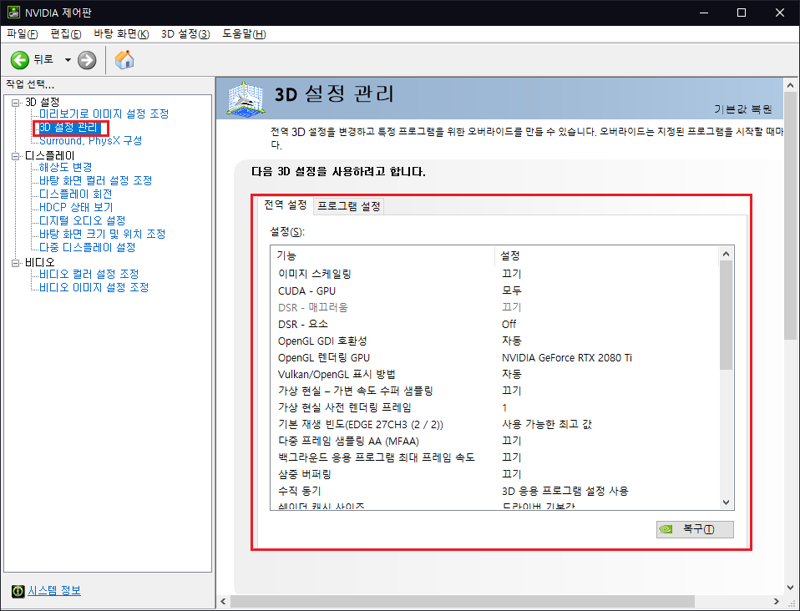Click settings list scroll up arrow
Viewport: 800px width, 611px height.
(x=726, y=253)
